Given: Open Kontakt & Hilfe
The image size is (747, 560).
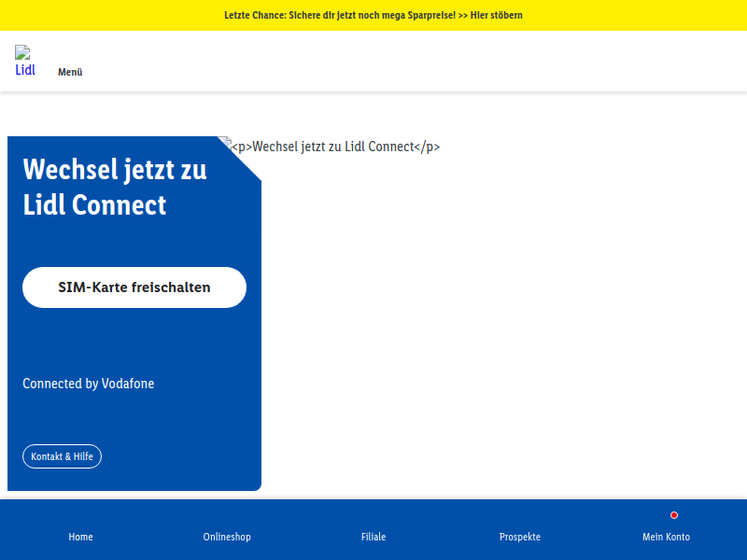Looking at the screenshot, I should point(62,456).
